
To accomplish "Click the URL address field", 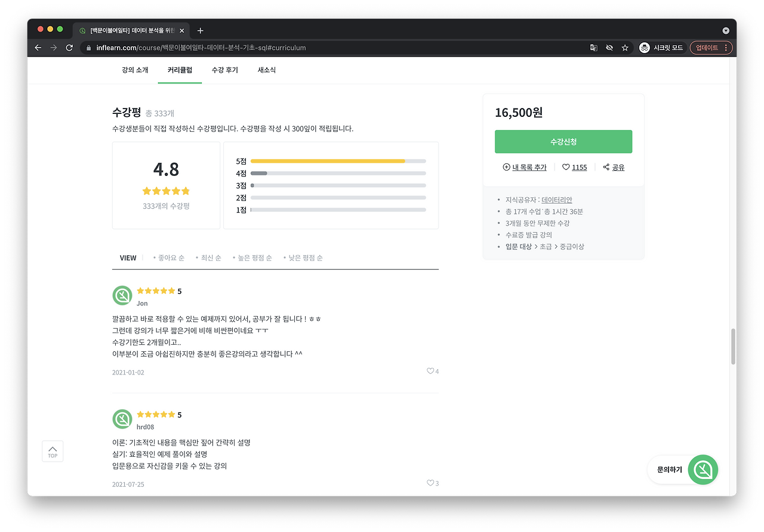I will coord(334,48).
